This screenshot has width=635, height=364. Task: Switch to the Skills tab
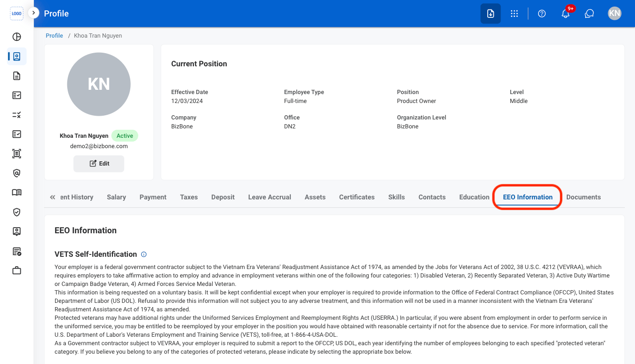[x=397, y=197]
